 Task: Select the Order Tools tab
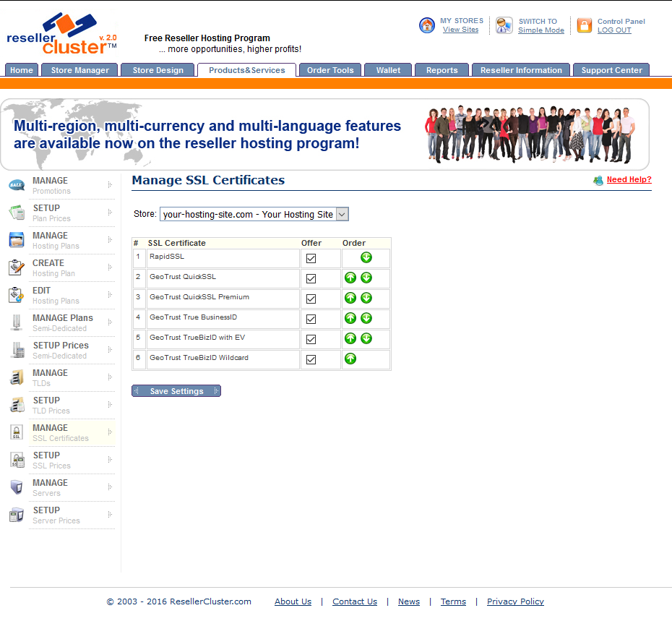[330, 70]
